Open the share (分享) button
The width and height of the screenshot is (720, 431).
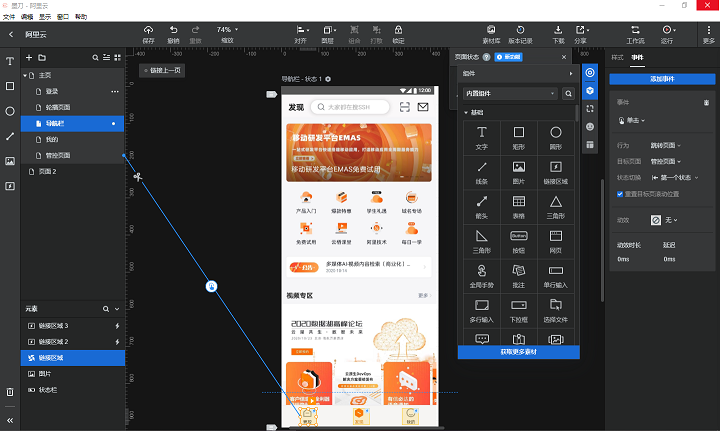click(x=581, y=34)
